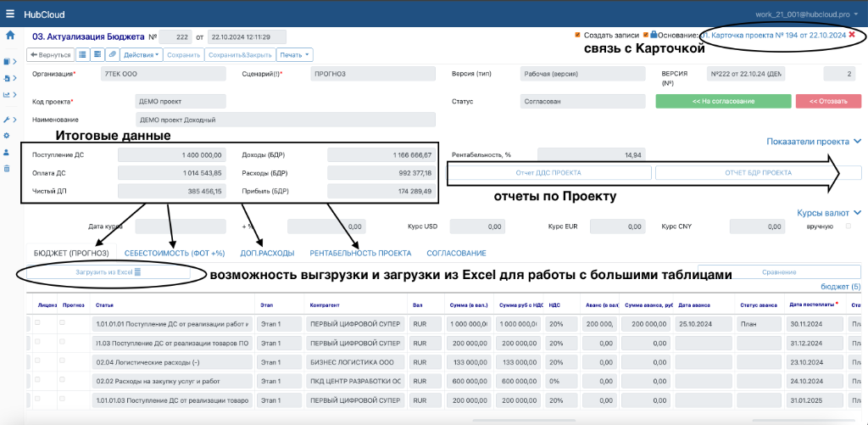Expand the wrench tools section in sidebar
The image size is (868, 425).
(10, 119)
